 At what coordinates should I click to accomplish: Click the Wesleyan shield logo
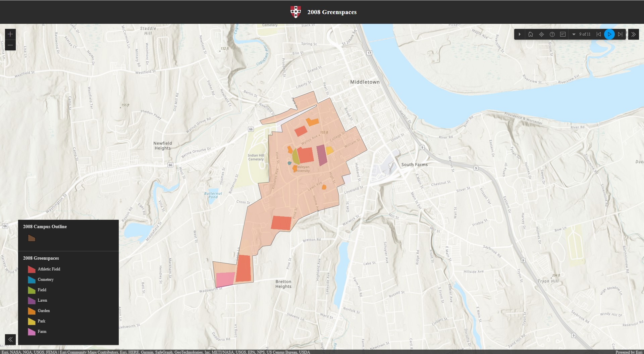296,12
